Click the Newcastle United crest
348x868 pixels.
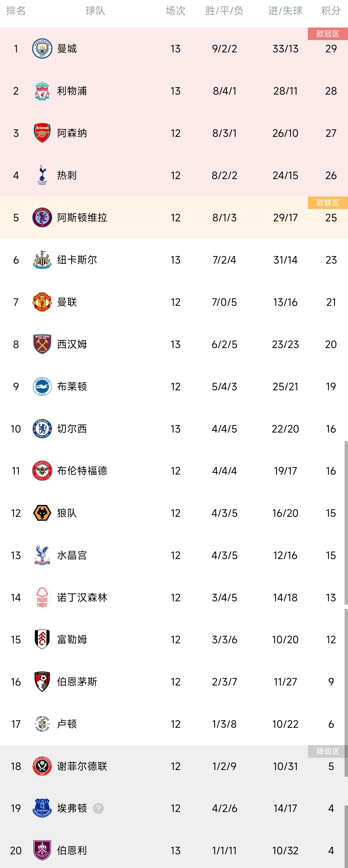coord(42,260)
